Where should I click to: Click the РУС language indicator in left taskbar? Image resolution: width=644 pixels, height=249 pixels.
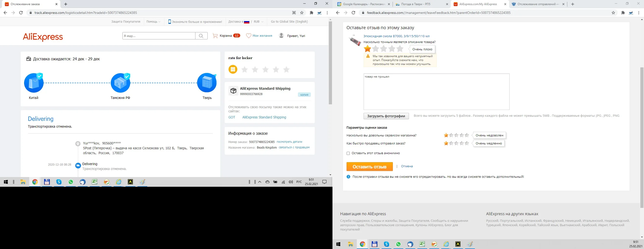299,182
